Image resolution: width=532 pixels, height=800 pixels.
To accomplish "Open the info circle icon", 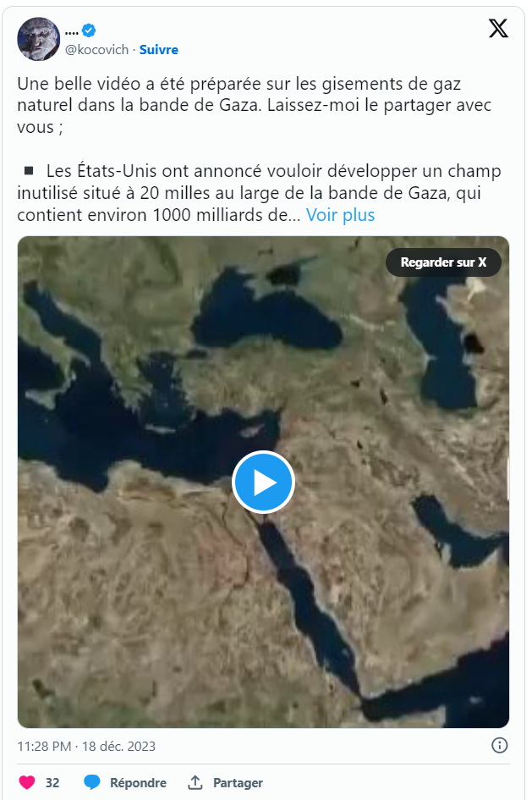I will 499,746.
